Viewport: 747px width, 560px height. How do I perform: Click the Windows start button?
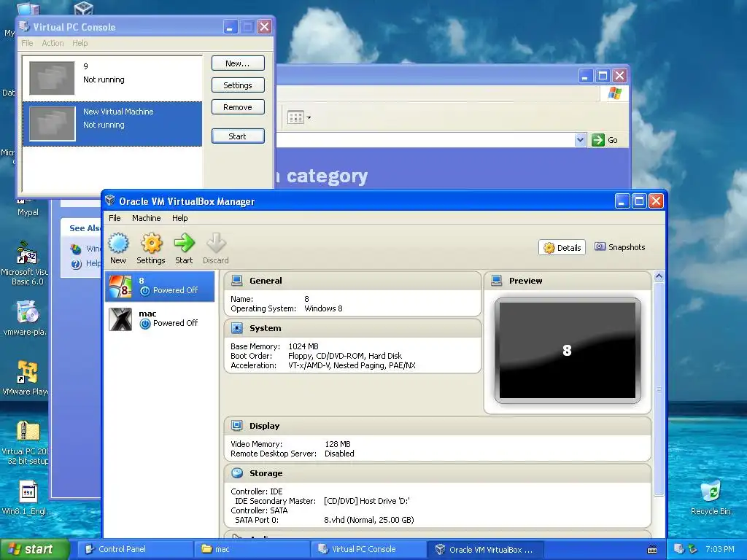(34, 550)
